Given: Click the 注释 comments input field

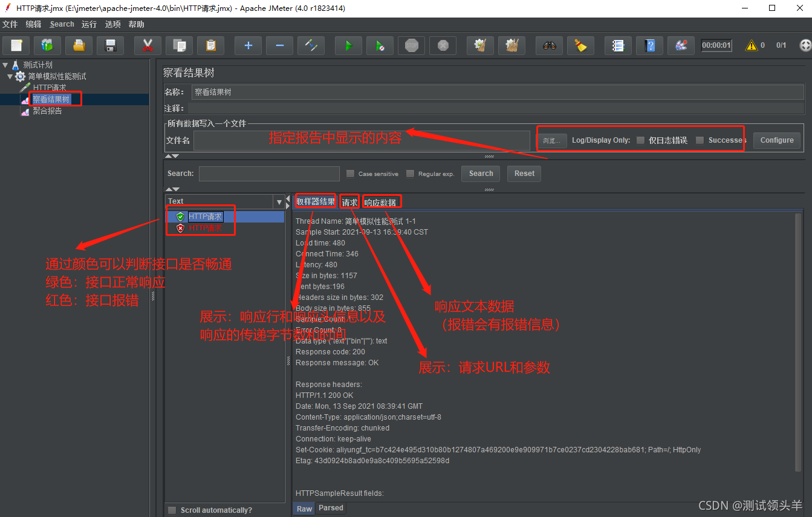Looking at the screenshot, I should click(x=496, y=108).
